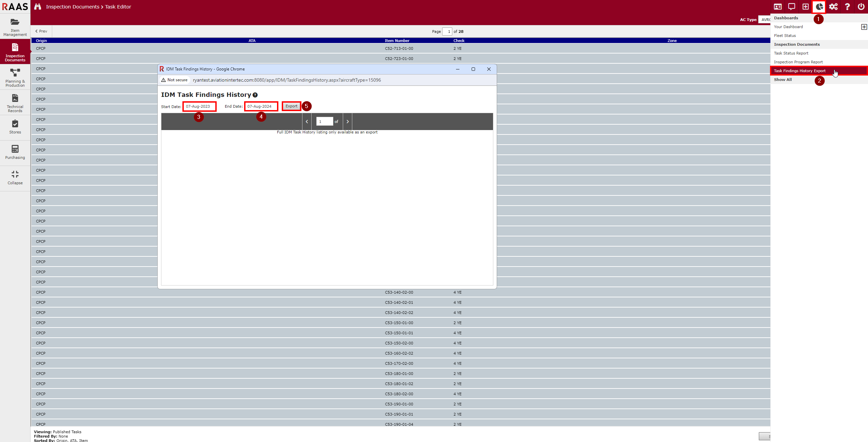Open the Stores module
The image size is (868, 442).
coord(15,127)
